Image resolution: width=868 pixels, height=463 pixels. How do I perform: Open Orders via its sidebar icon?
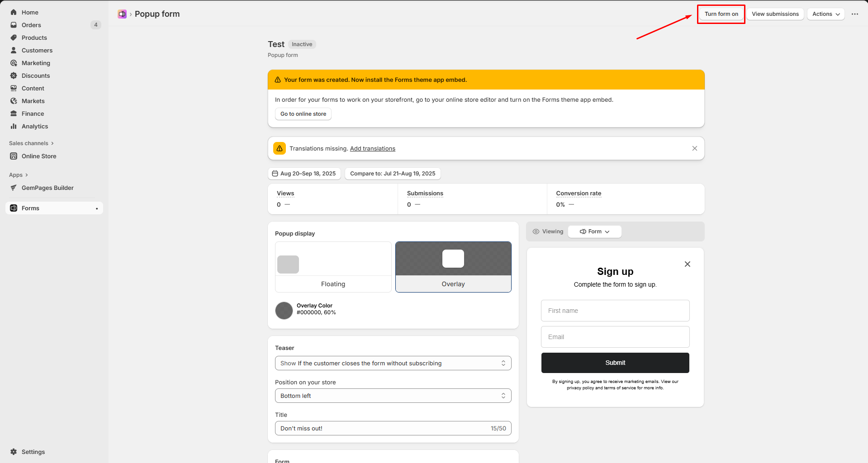pos(14,25)
